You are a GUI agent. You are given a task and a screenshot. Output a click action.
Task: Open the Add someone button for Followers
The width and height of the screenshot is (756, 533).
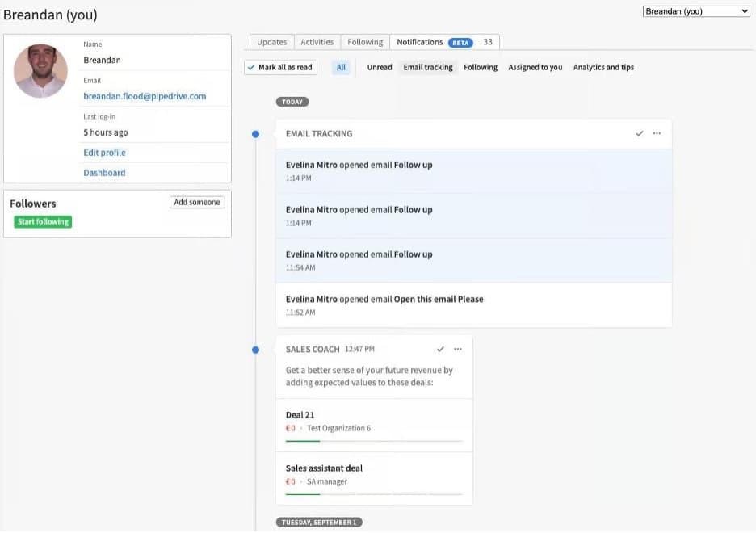point(196,202)
